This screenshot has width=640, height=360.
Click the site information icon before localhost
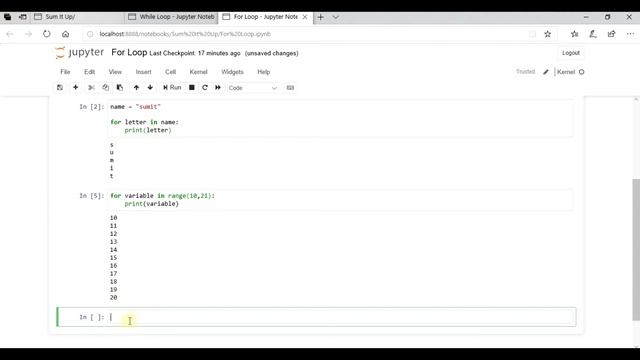coord(90,34)
